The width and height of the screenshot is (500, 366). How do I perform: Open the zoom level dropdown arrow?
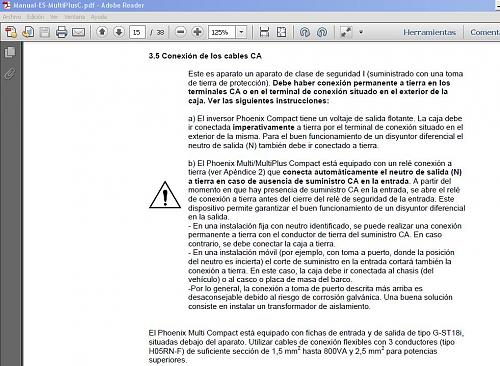241,32
